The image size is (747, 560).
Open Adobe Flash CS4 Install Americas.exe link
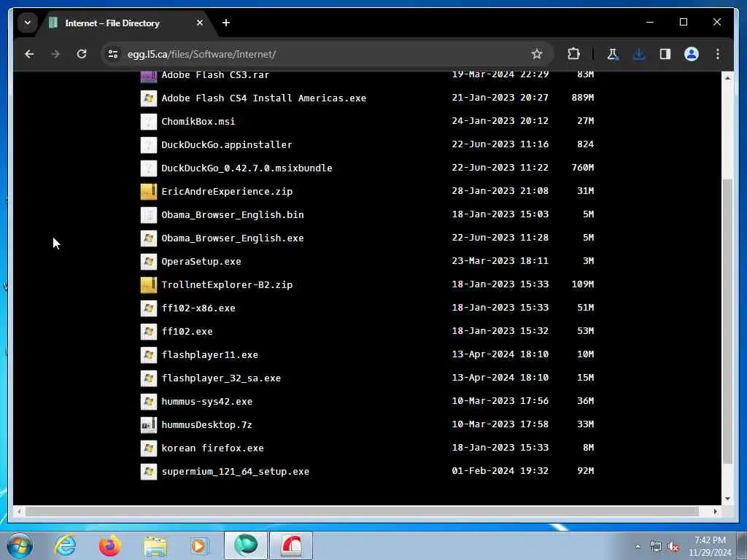click(x=264, y=98)
